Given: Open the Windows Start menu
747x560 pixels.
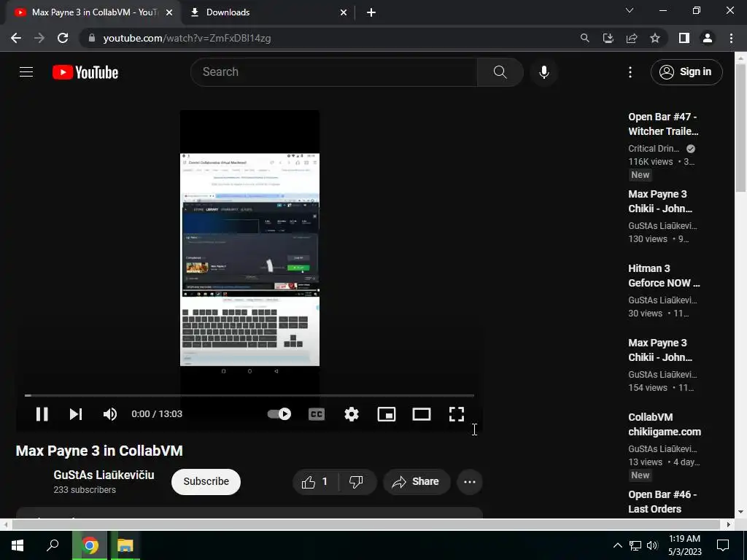Looking at the screenshot, I should point(18,545).
